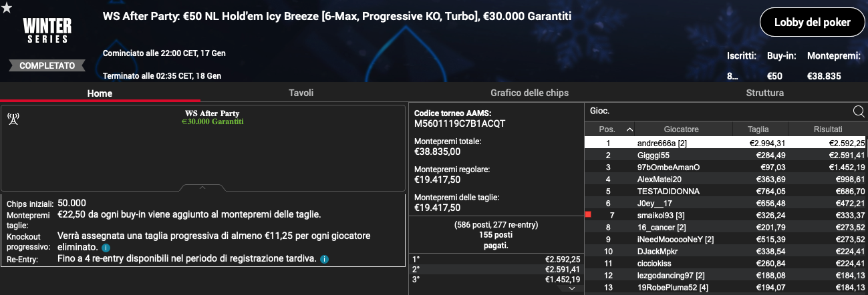Image resolution: width=868 pixels, height=295 pixels.
Task: Sort by the Taglia column header
Action: [x=758, y=129]
